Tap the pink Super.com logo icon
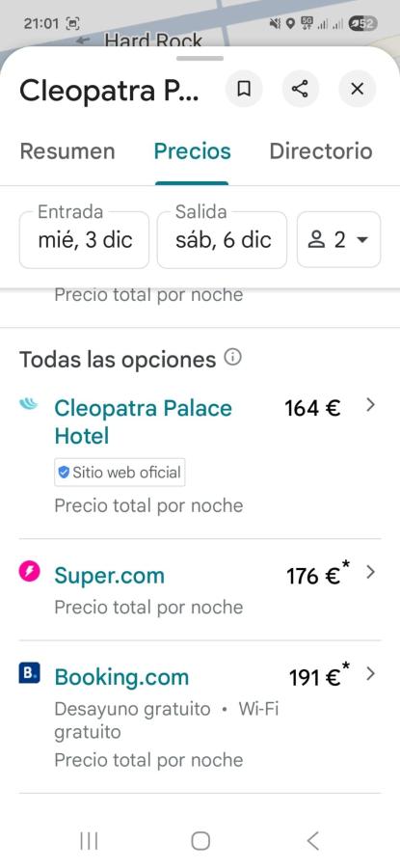The height and width of the screenshot is (868, 400). 29,571
